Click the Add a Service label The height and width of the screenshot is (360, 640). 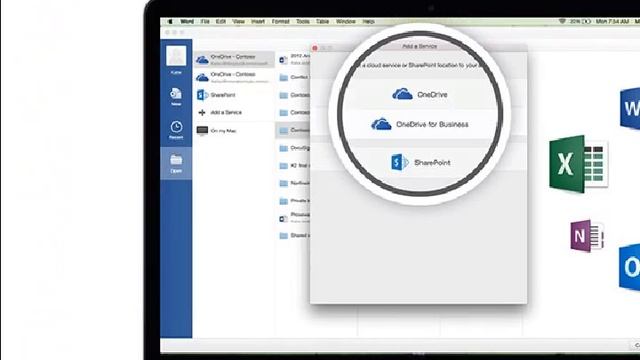pos(226,113)
